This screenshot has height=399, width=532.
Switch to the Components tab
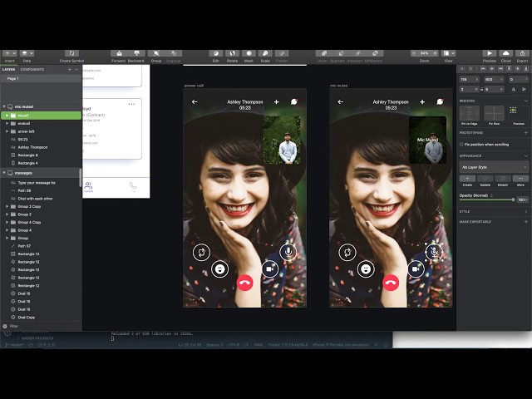(32, 70)
